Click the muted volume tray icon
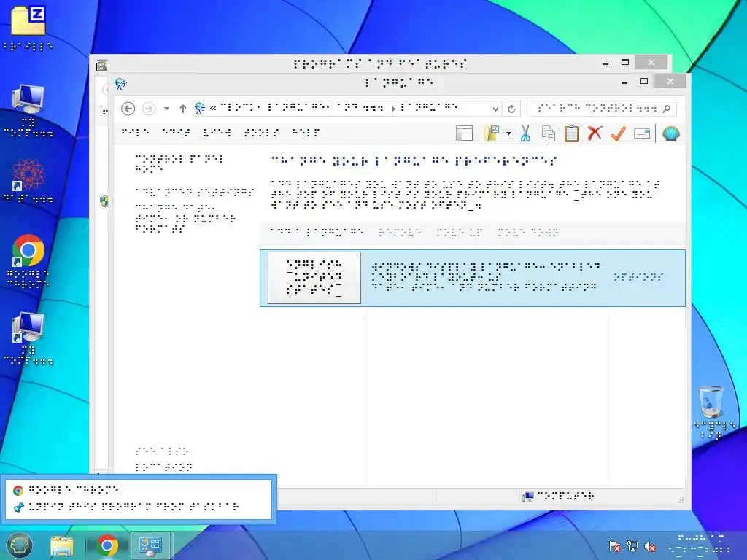 coord(650,547)
